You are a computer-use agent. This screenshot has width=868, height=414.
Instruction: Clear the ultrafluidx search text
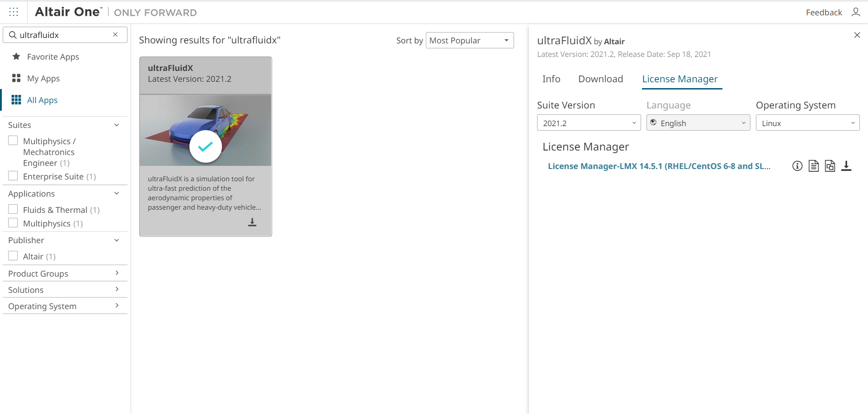pos(115,35)
